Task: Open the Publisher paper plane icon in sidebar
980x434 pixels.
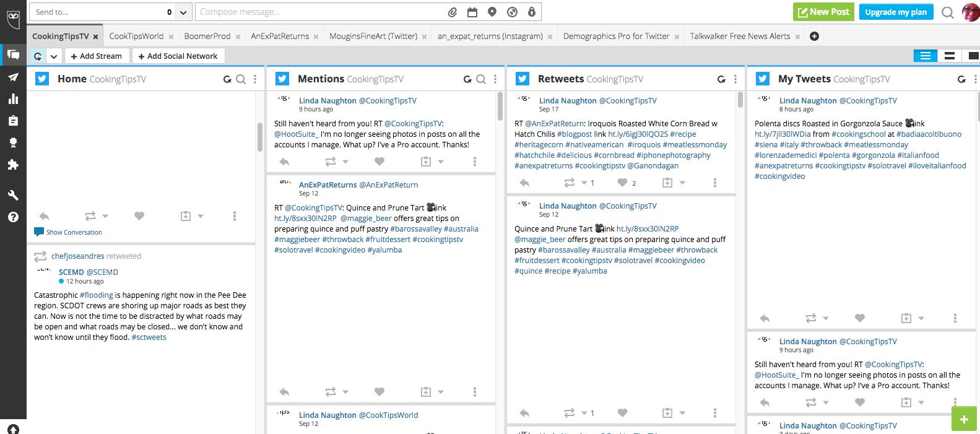Action: pyautogui.click(x=13, y=77)
